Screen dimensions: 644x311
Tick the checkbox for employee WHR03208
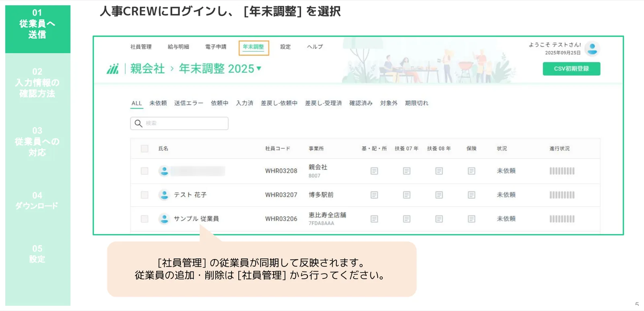pos(144,171)
